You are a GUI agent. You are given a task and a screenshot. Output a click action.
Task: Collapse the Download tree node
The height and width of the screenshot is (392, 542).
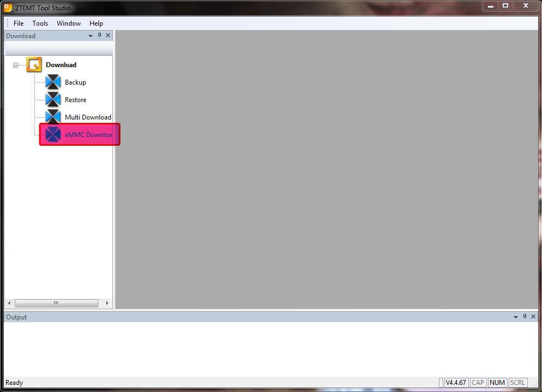click(15, 65)
